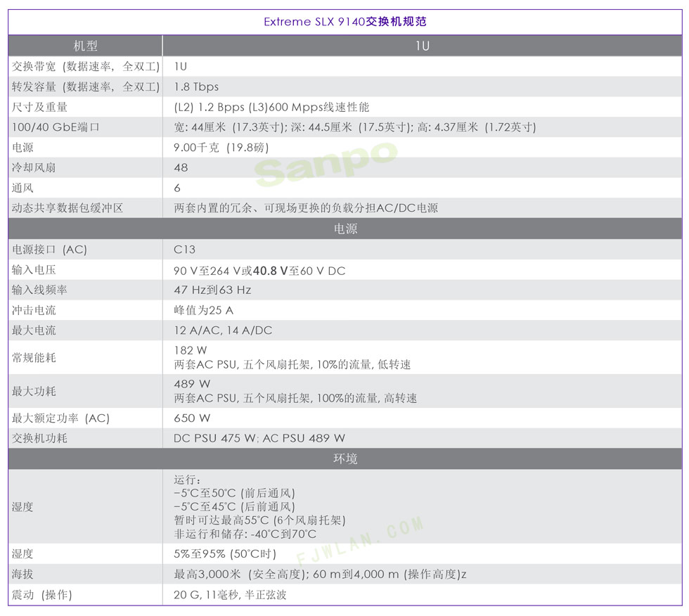Click the '常规能耗' row label

34,357
